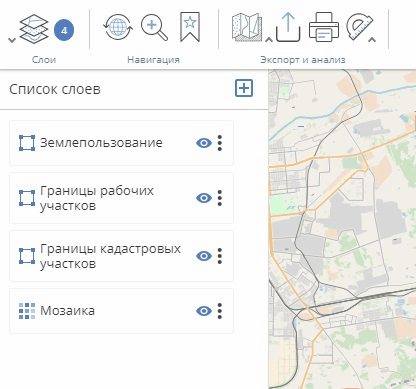Viewport: 416px width, 389px height.
Task: Open three-dot menu for Границы рабочих участков
Action: click(x=220, y=198)
